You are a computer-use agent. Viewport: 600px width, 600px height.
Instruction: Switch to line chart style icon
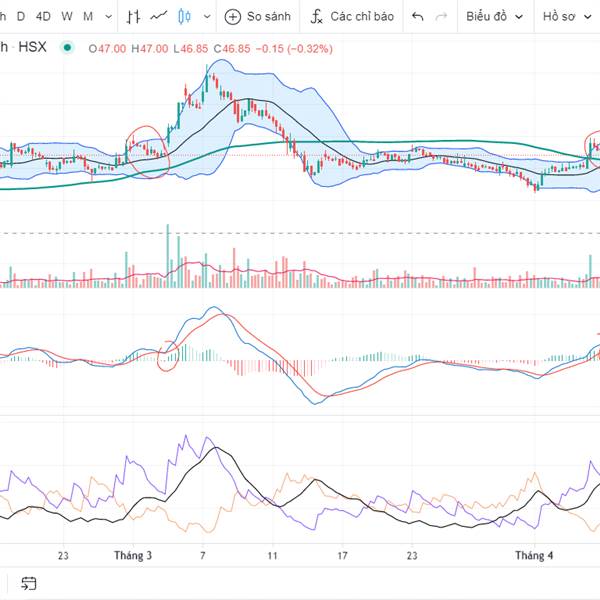tap(159, 16)
